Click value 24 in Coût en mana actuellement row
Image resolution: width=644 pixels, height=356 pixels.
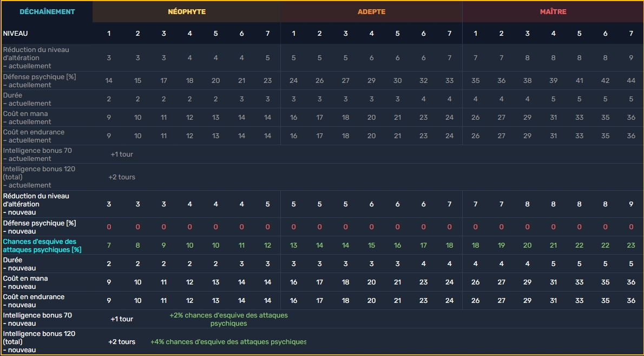pyautogui.click(x=449, y=118)
